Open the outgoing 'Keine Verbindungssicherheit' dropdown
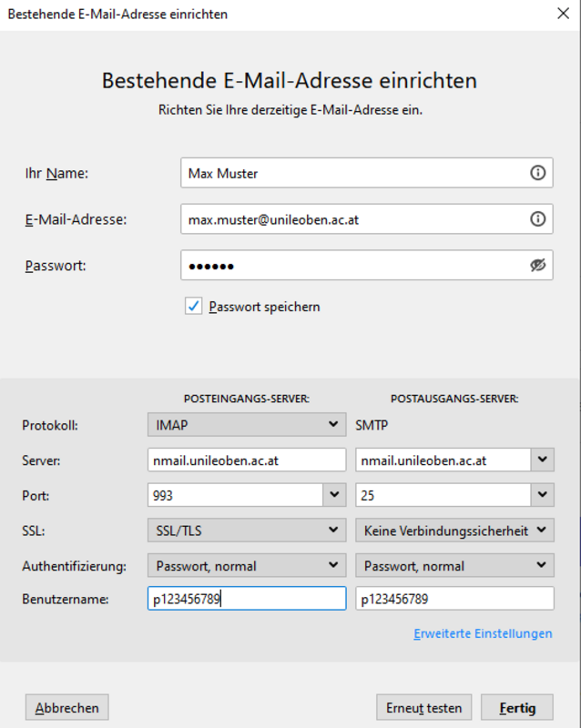The width and height of the screenshot is (581, 728). pyautogui.click(x=454, y=531)
